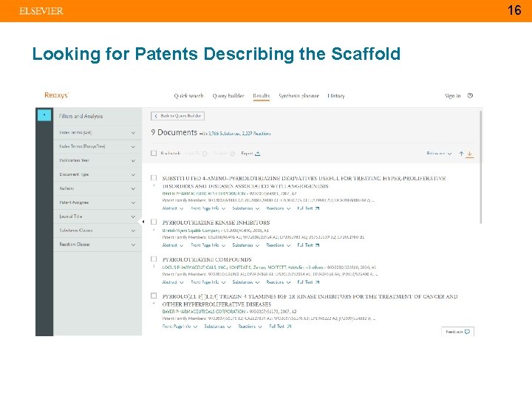Click Back to Query Builder button
Viewport: 532px width, 399px height.
(x=177, y=116)
